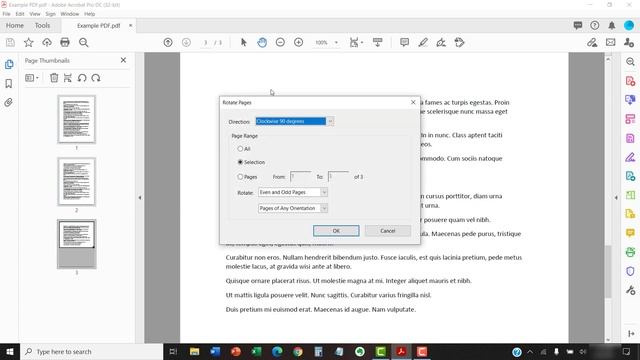Screen dimensions: 640x360
Task: Open the View menu
Action: [x=35, y=14]
